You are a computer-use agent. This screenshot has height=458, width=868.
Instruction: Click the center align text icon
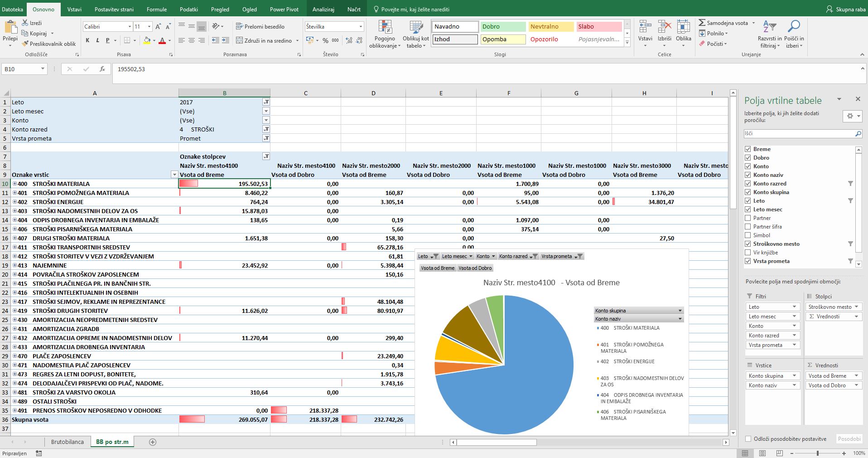pyautogui.click(x=192, y=40)
